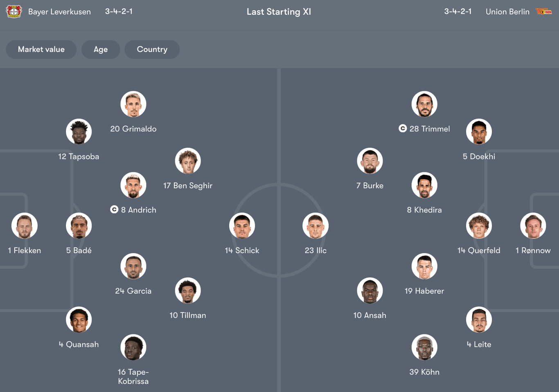559x392 pixels.
Task: Open the Tape-Kobrissa player name label
Action: coord(133,376)
